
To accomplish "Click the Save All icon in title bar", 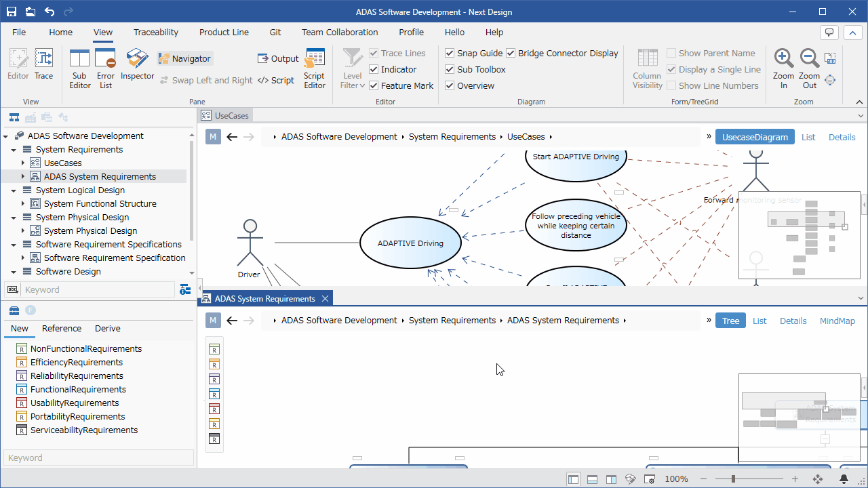I will [31, 12].
